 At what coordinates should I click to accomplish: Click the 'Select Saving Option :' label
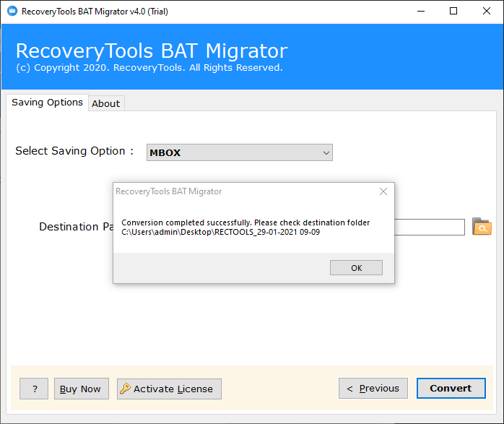(x=74, y=151)
